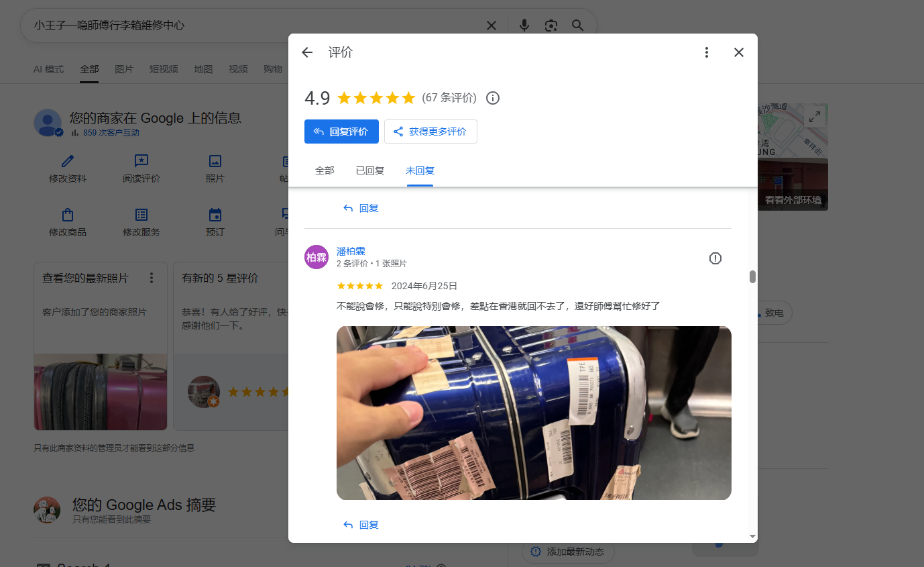Click the back arrow in the reviews dialog
924x567 pixels.
click(x=307, y=52)
